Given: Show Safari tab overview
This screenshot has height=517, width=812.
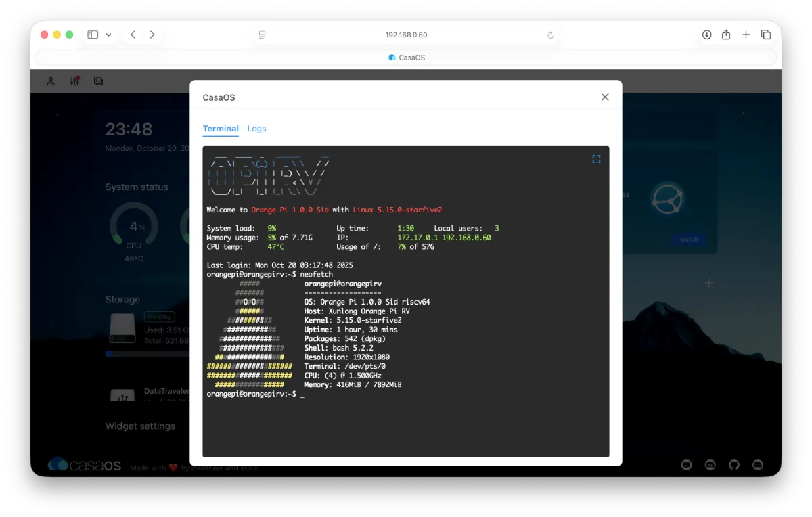Looking at the screenshot, I should (x=766, y=35).
